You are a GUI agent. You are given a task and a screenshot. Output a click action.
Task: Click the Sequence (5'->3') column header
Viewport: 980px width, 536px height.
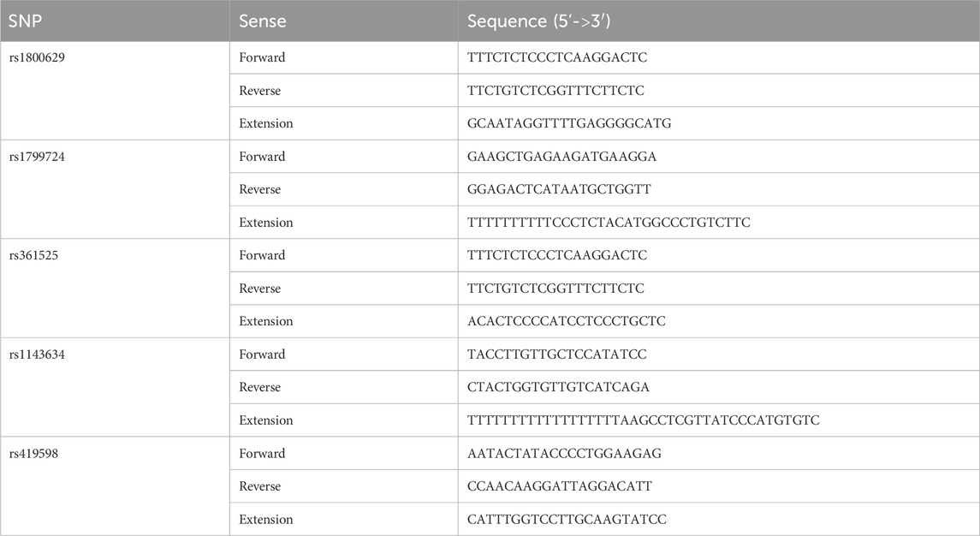coord(719,21)
